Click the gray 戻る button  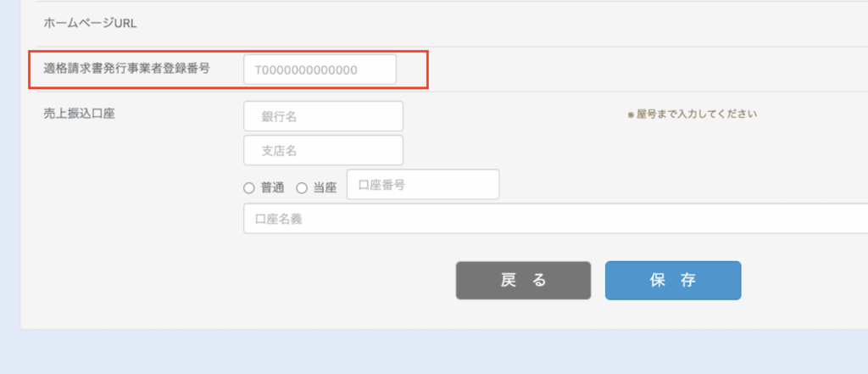523,281
